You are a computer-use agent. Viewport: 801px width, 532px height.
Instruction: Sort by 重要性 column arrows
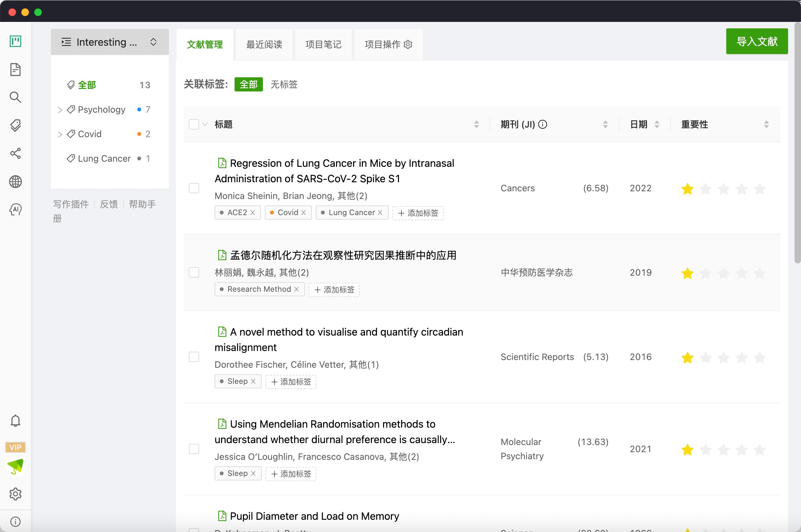[x=767, y=125]
